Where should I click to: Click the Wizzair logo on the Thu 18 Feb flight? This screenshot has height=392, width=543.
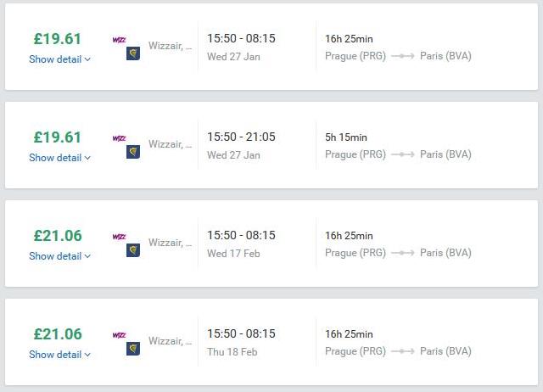pos(119,335)
